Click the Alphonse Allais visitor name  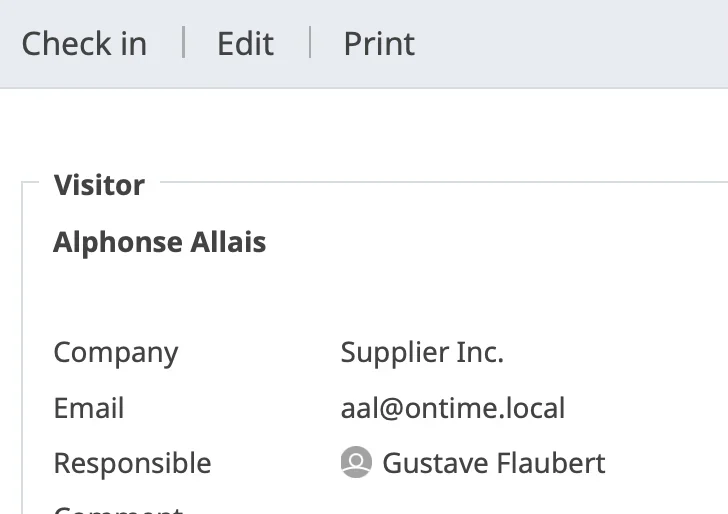[x=160, y=242]
